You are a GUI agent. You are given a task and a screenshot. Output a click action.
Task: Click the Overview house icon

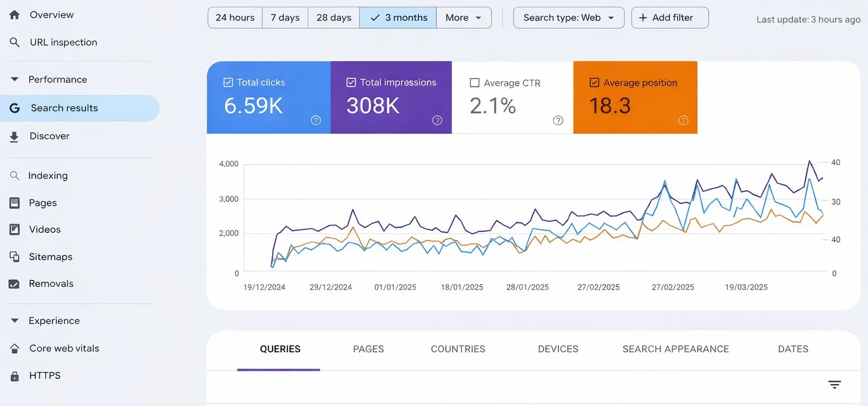pos(14,15)
